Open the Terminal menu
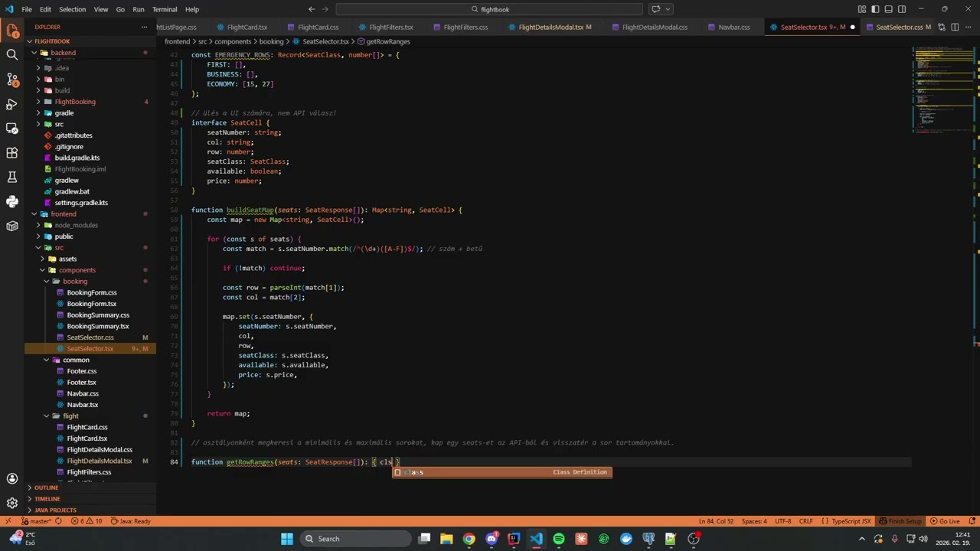 (x=165, y=9)
